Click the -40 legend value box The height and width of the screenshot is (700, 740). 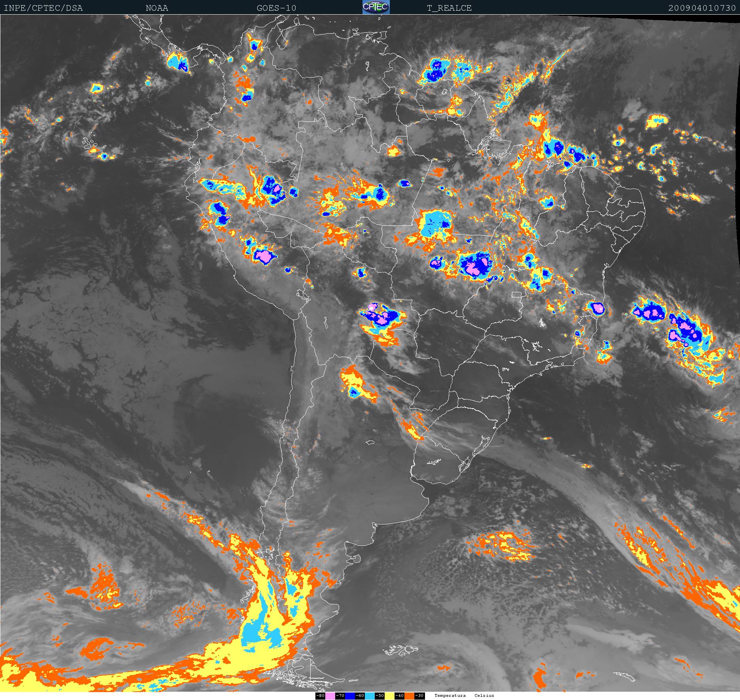pyautogui.click(x=399, y=696)
